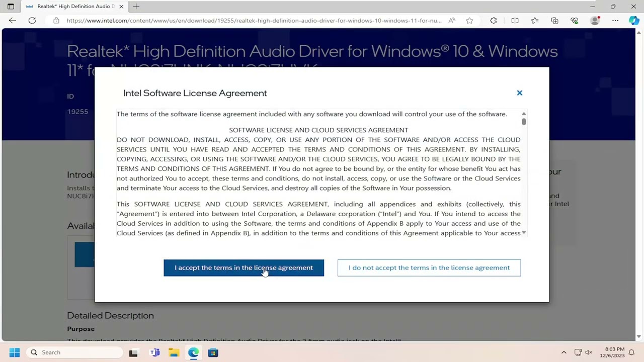Open Split screen view
The width and height of the screenshot is (644, 362).
tap(515, 21)
